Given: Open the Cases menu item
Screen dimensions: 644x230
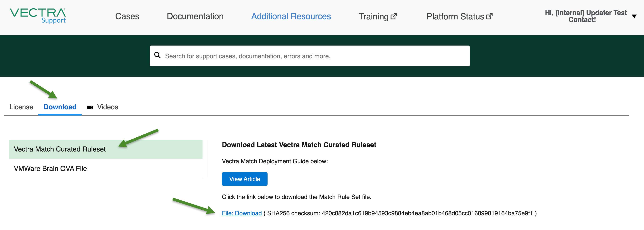Looking at the screenshot, I should (127, 16).
